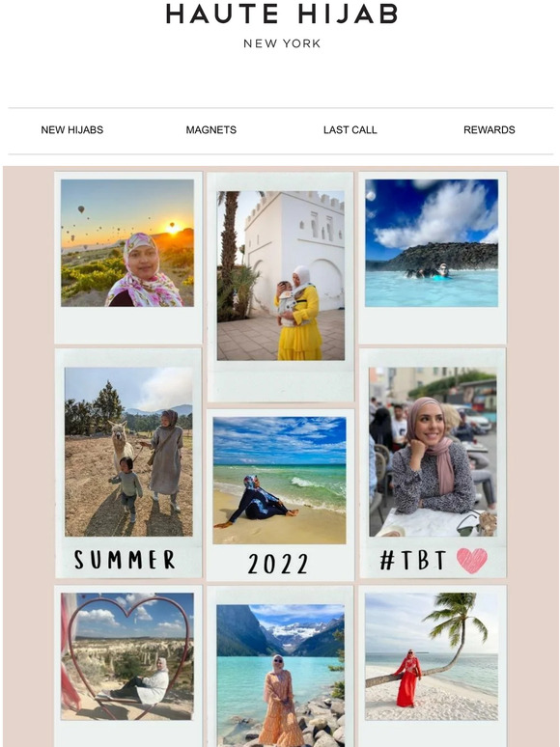Open the Magnets menu link
The height and width of the screenshot is (747, 560).
pyautogui.click(x=211, y=129)
